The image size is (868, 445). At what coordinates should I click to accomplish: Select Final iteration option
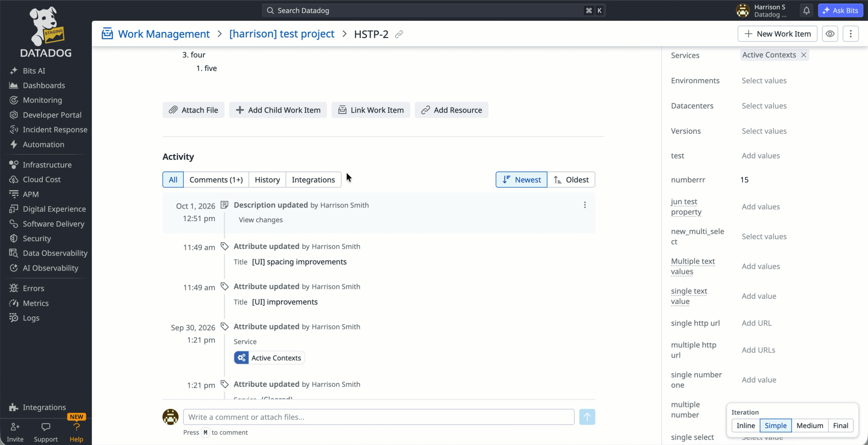coord(841,426)
